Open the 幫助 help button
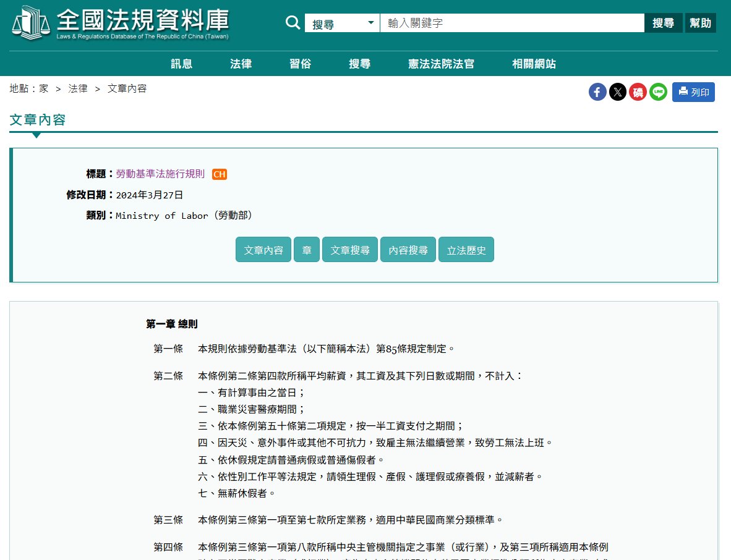This screenshot has height=560, width=731. (x=700, y=23)
